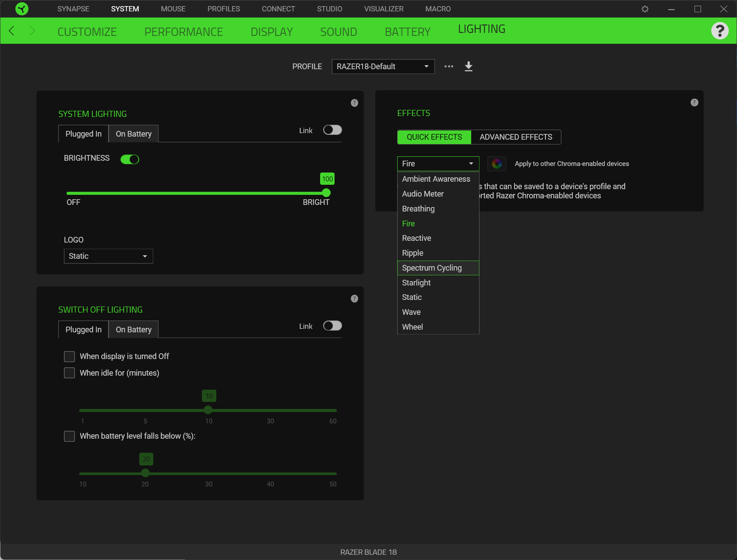Viewport: 737px width, 560px height.
Task: Switch to PERFORMANCE tab
Action: coord(183,32)
